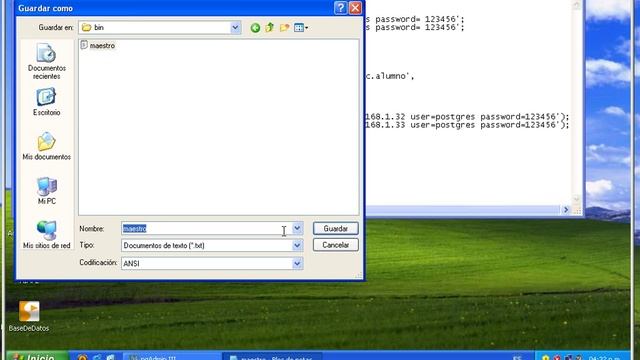Switch to maestro Notepad taskbar button
Image resolution: width=640 pixels, height=360 pixels.
273,357
